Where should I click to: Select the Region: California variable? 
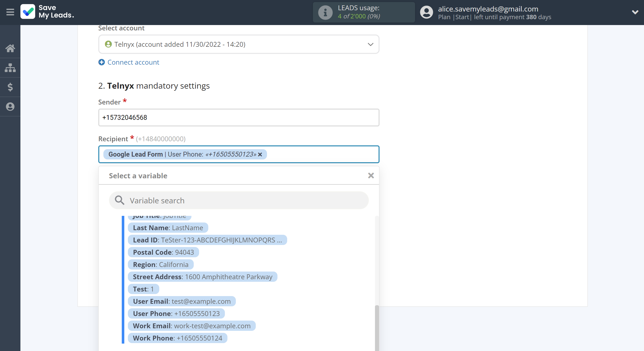tap(161, 265)
